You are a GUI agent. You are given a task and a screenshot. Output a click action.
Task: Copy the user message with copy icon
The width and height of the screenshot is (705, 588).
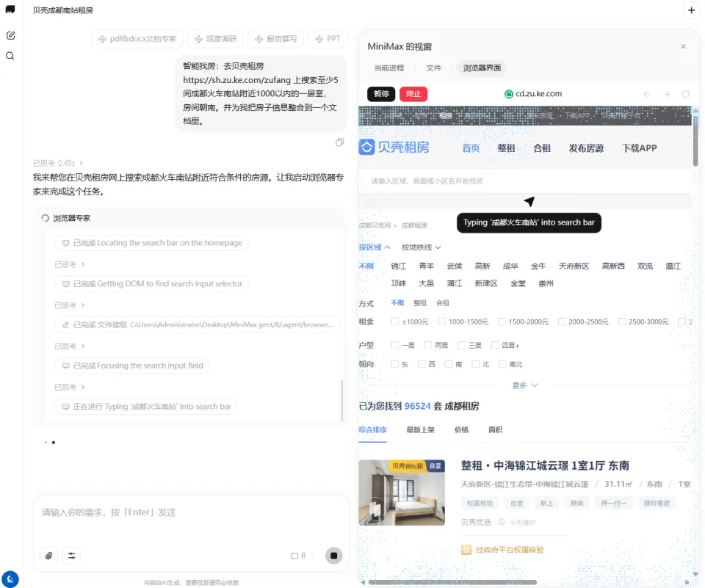point(339,142)
